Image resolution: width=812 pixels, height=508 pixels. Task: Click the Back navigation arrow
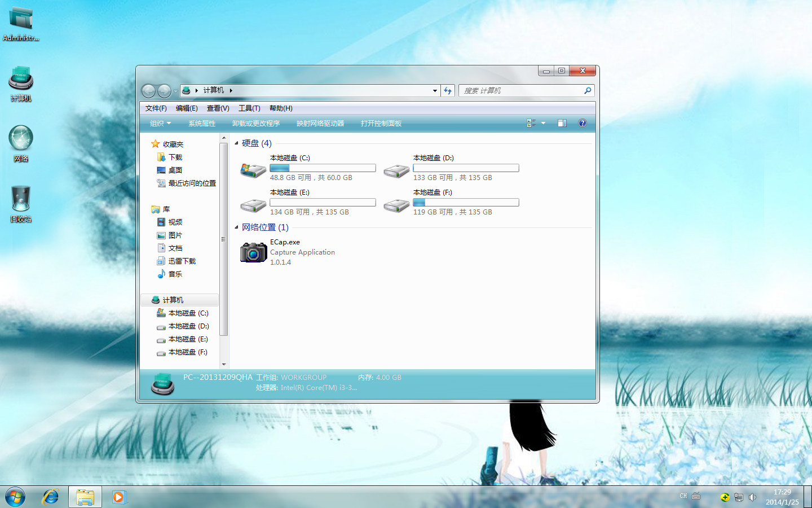[148, 90]
